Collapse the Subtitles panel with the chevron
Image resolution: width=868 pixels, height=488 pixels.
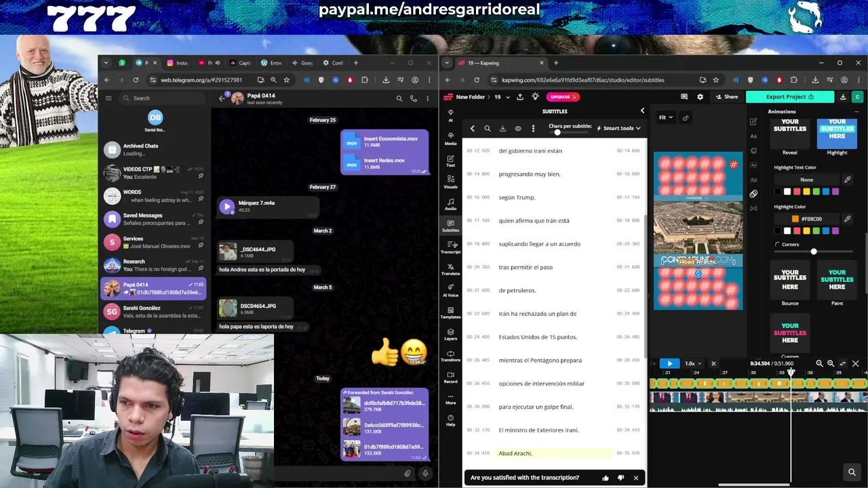(x=642, y=111)
